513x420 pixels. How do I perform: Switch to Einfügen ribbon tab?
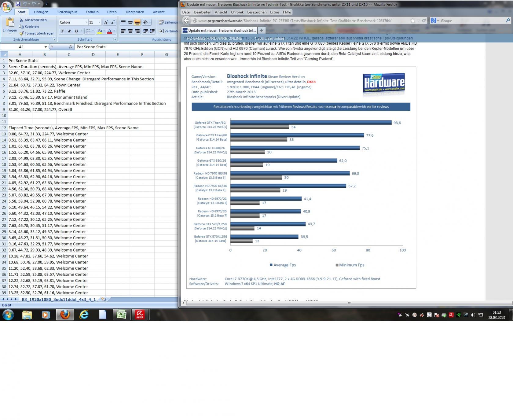pos(41,12)
